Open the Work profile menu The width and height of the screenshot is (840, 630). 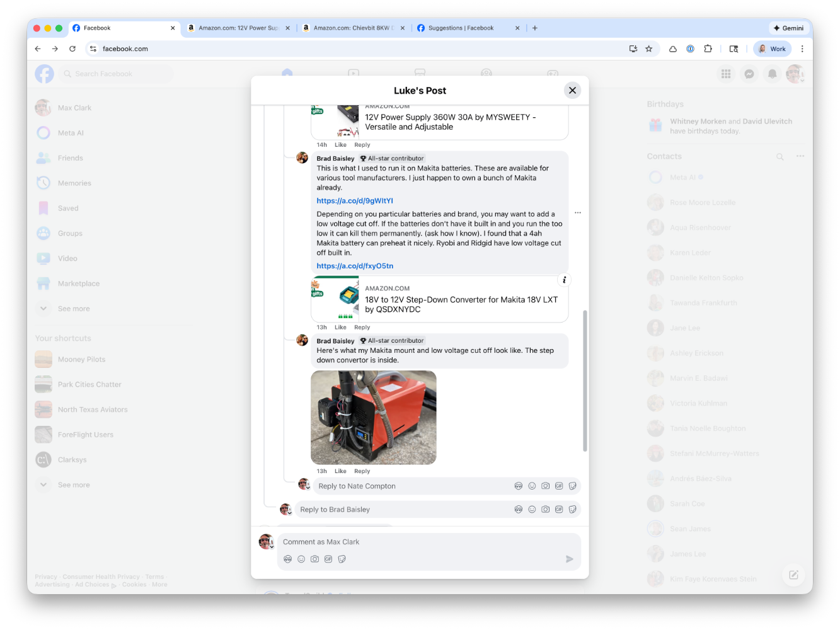(x=772, y=49)
